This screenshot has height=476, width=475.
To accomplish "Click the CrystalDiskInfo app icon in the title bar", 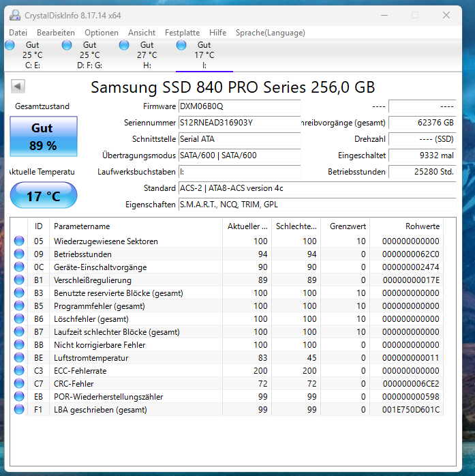I will click(x=14, y=15).
